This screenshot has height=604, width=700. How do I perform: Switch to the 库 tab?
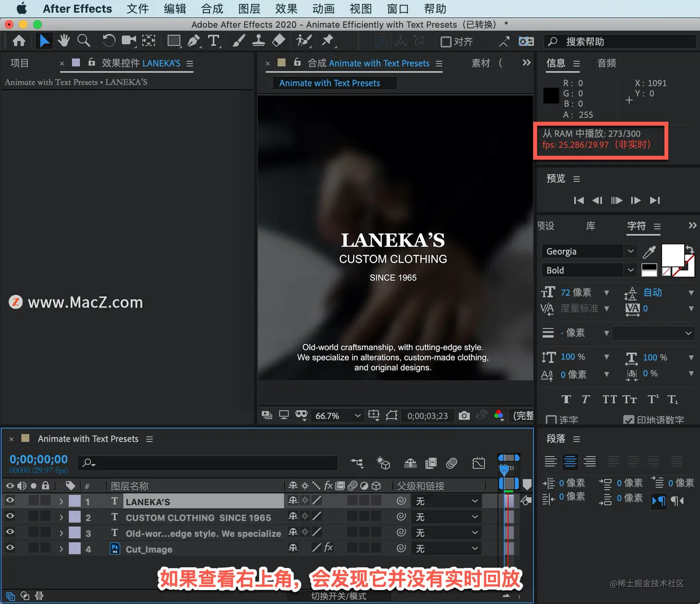click(590, 226)
